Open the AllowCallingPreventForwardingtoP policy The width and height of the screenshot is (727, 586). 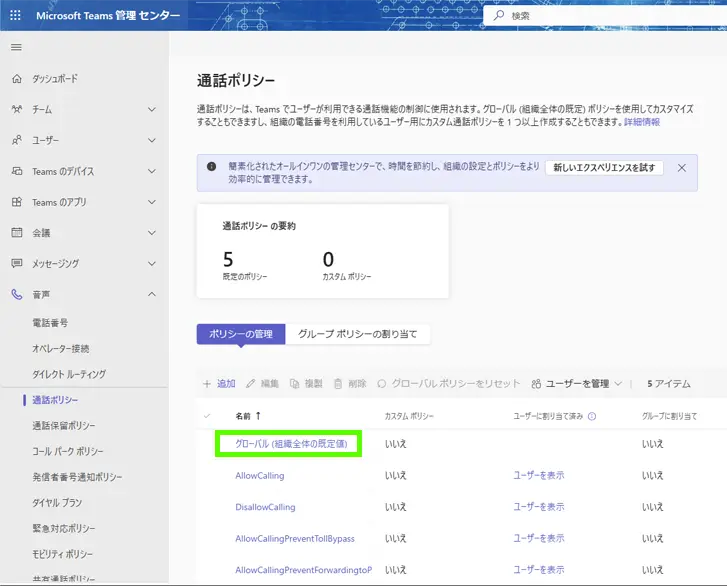tap(304, 570)
